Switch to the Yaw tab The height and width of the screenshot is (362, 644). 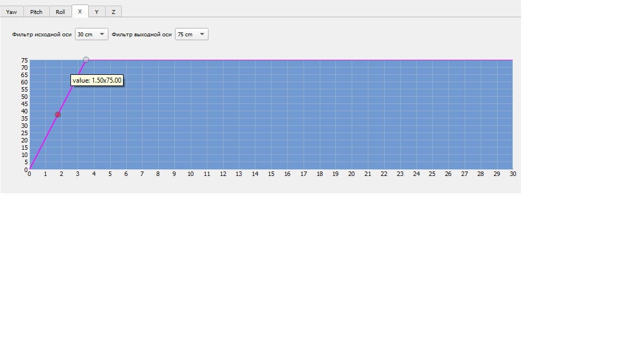pos(12,12)
